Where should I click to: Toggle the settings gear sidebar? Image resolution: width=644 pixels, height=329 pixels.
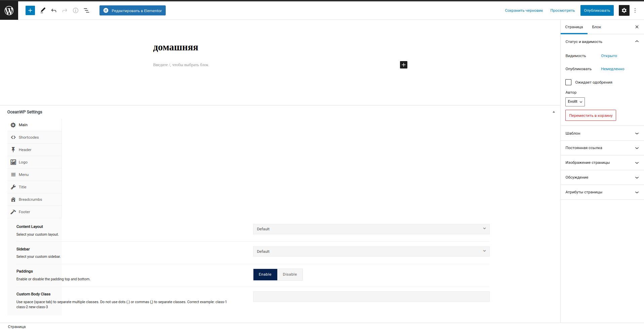(x=624, y=10)
